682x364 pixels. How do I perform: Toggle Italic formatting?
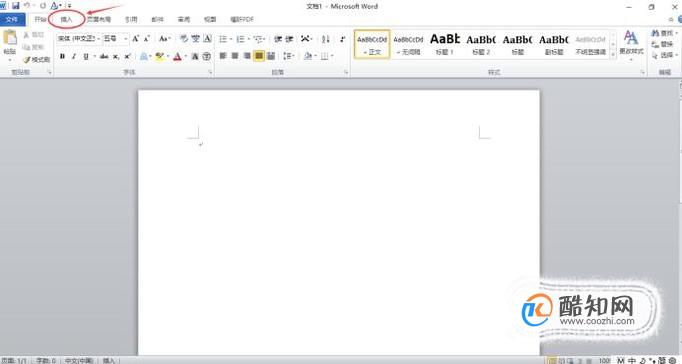74,56
